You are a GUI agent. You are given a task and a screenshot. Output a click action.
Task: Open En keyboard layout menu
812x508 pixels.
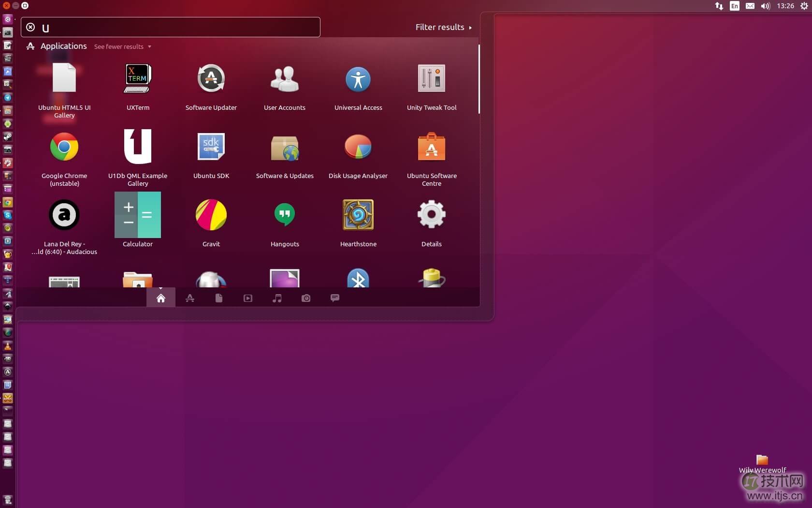pyautogui.click(x=735, y=6)
